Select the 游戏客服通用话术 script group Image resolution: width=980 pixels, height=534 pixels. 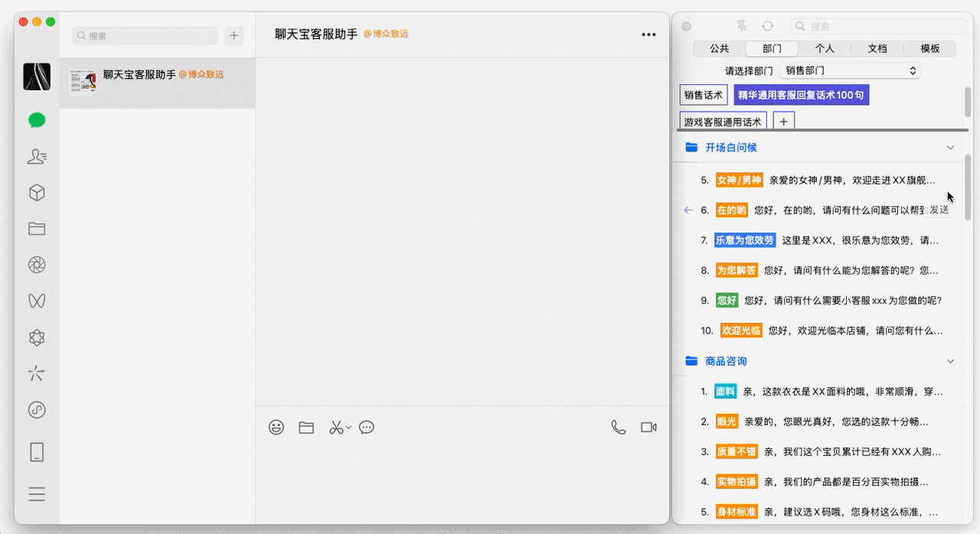pyautogui.click(x=723, y=122)
